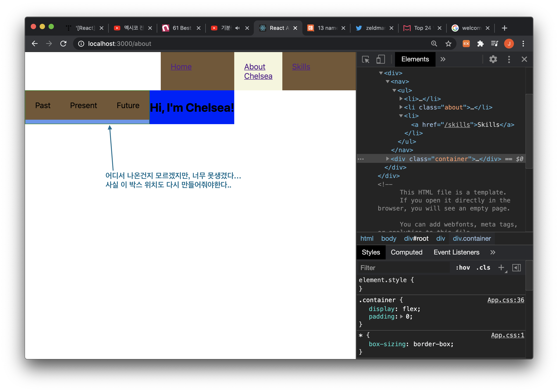Screen dimensions: 558x392
Task: Toggle the :hov element state panel
Action: pos(462,267)
